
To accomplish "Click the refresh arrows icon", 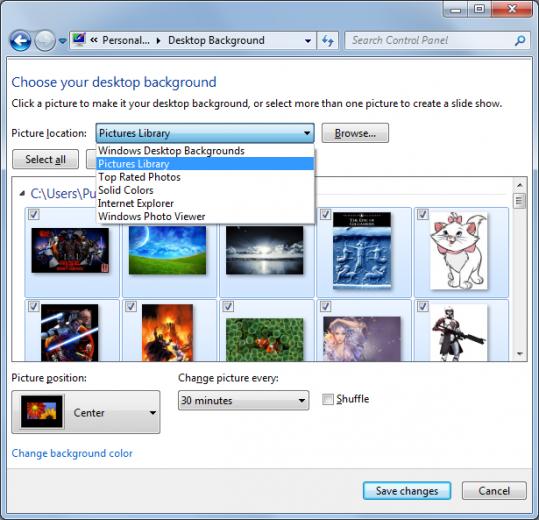I will click(x=328, y=41).
